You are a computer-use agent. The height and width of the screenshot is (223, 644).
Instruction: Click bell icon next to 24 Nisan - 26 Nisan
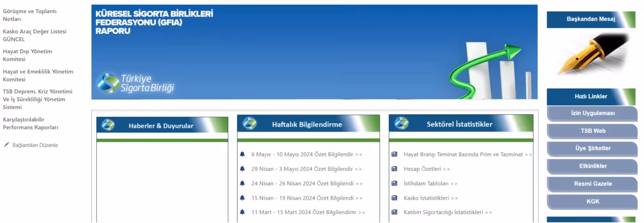(242, 183)
